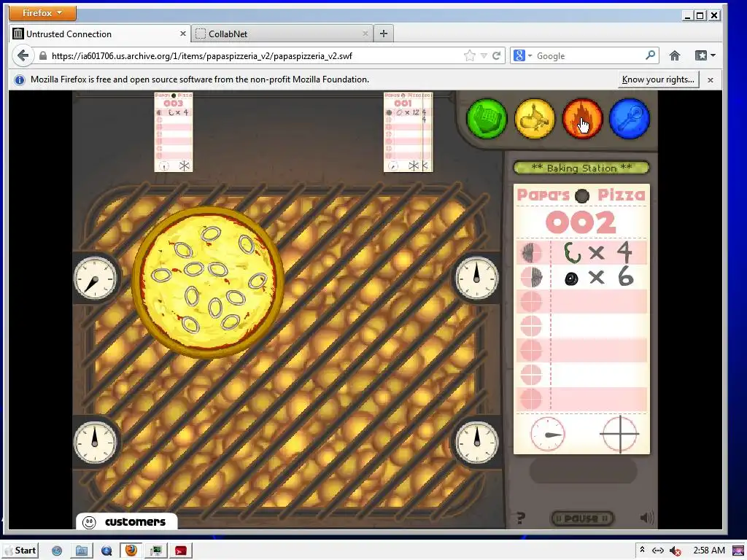Click the upper-left oven timer dial

click(x=95, y=279)
